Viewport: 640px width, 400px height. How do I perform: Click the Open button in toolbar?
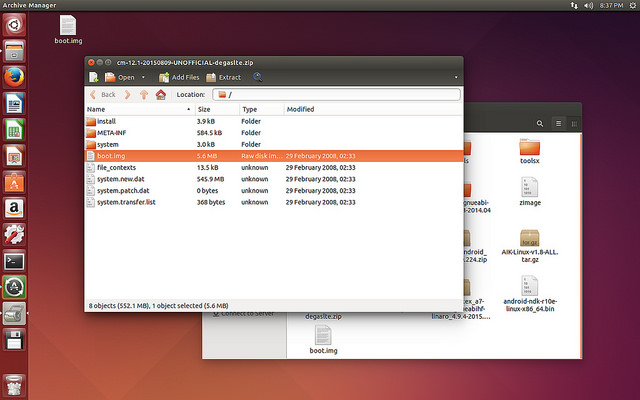pyautogui.click(x=120, y=77)
